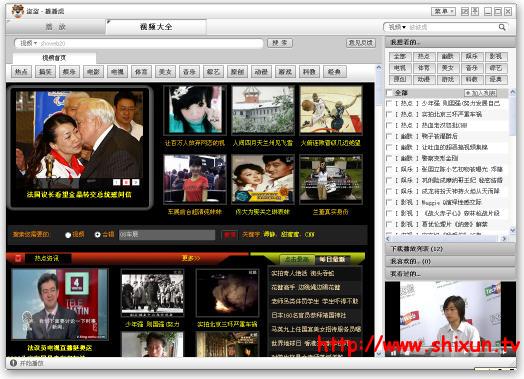
Task: Click the app logo icon in title bar
Action: click(18, 11)
